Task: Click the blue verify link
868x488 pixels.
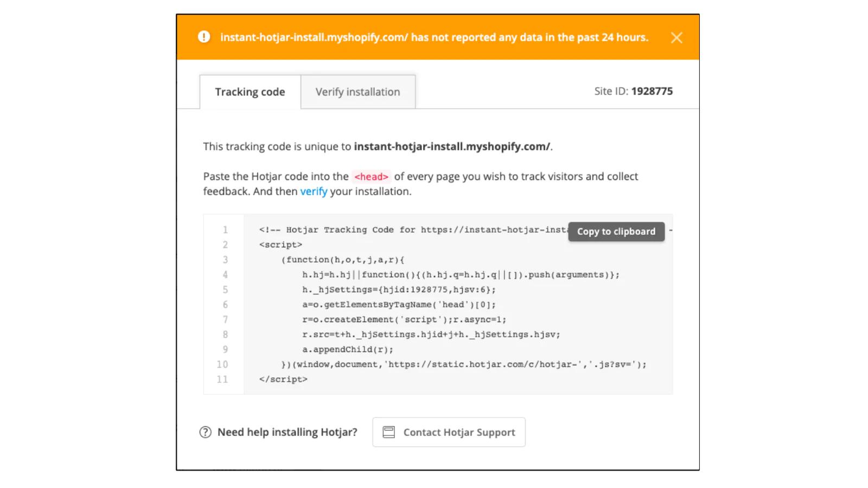Action: [x=314, y=191]
